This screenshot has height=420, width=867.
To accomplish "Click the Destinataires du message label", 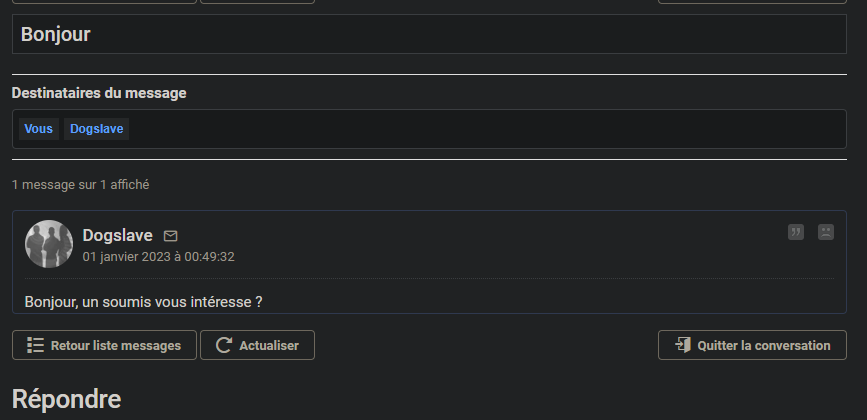I will tap(99, 93).
